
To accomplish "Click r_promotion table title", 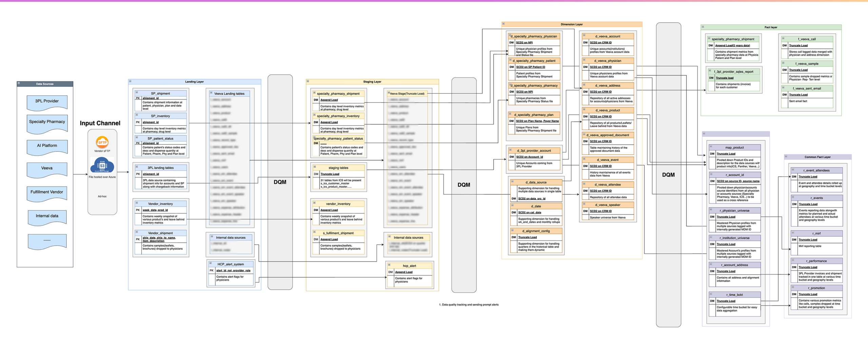I will [816, 288].
